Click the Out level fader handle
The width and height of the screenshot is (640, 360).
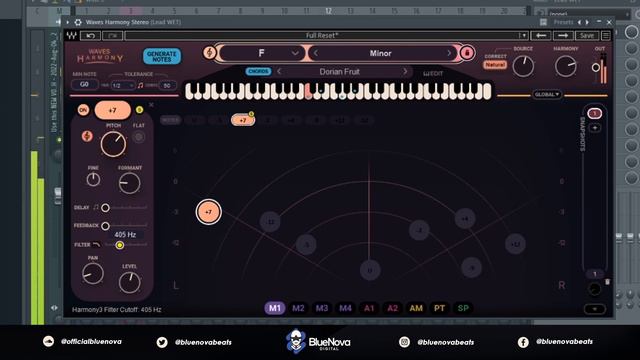pos(596,67)
